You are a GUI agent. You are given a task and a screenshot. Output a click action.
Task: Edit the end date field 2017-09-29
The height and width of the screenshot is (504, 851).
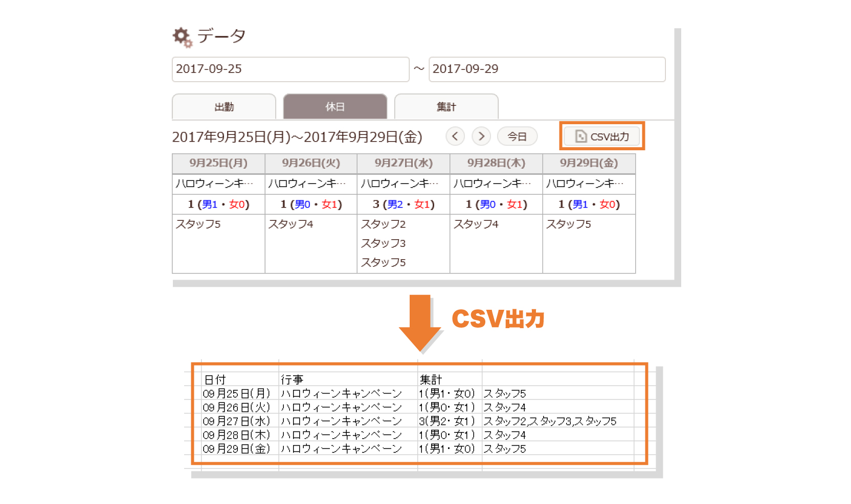pyautogui.click(x=547, y=69)
